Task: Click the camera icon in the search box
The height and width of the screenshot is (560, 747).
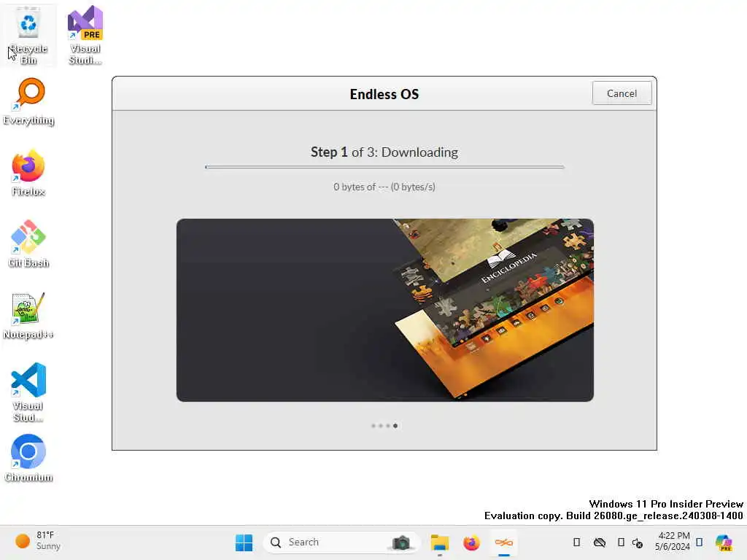Action: pos(400,542)
